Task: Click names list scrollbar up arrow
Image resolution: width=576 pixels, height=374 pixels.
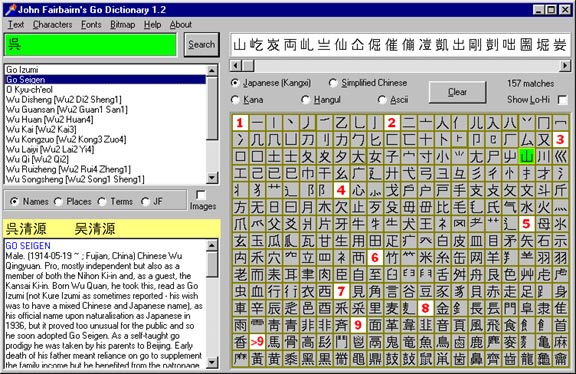Action: click(212, 71)
